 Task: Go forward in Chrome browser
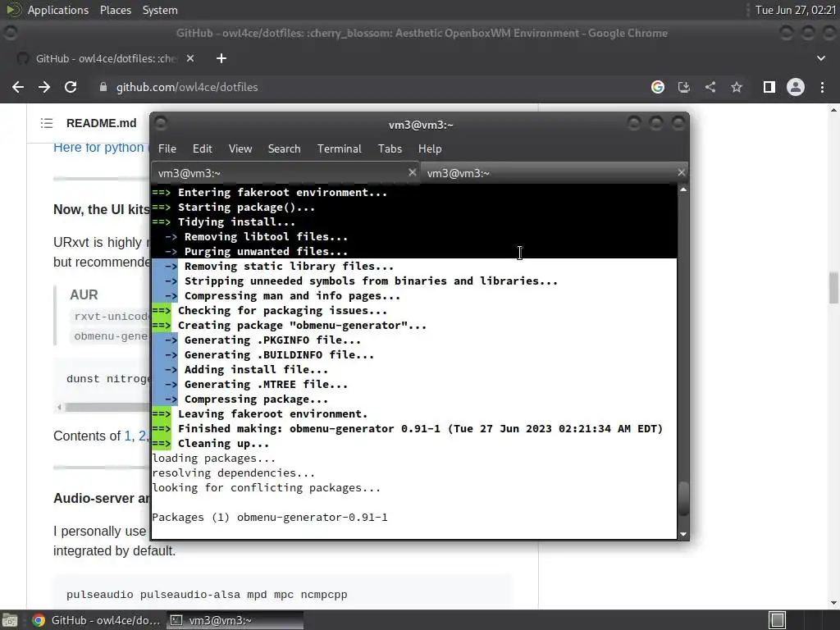[44, 87]
